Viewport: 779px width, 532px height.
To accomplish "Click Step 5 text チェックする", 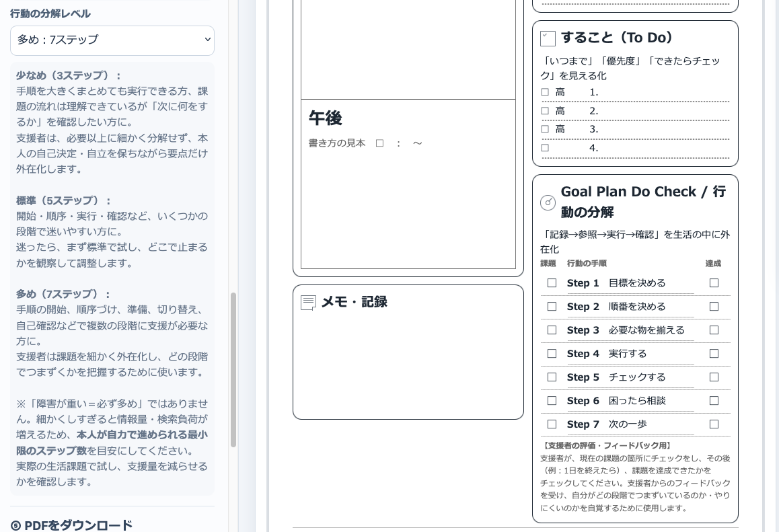I will point(637,377).
